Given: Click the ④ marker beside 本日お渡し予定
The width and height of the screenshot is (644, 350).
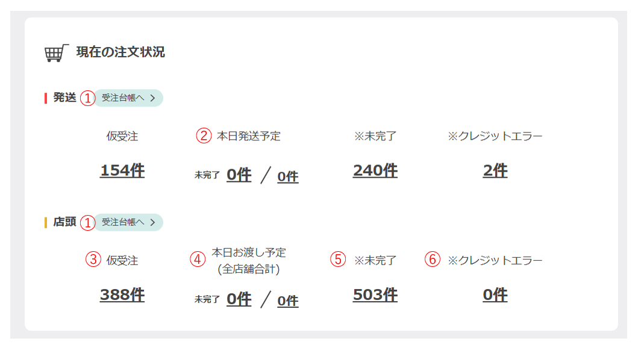Looking at the screenshot, I should click(198, 260).
